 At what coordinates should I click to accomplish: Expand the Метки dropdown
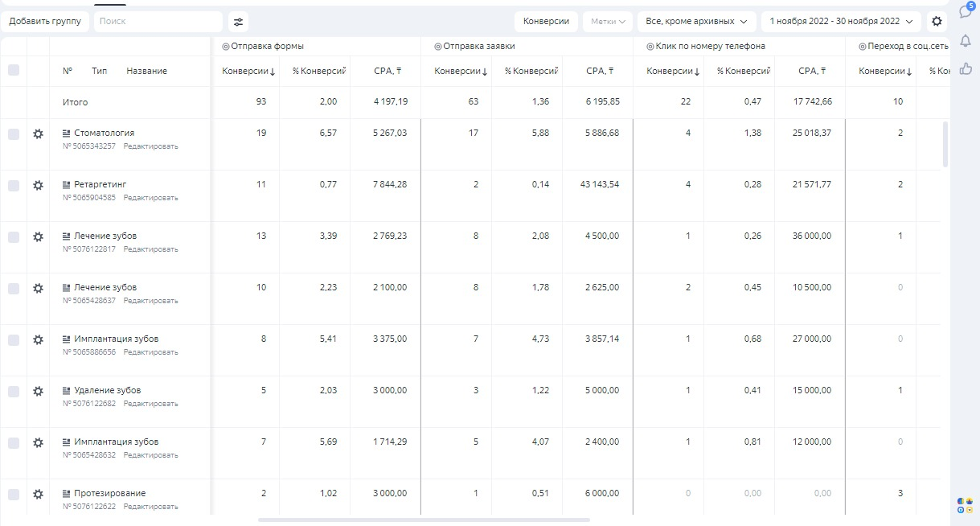(608, 22)
